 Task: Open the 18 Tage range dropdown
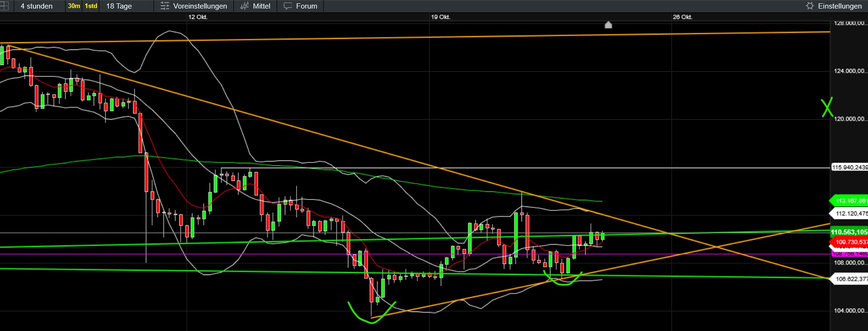tap(119, 6)
